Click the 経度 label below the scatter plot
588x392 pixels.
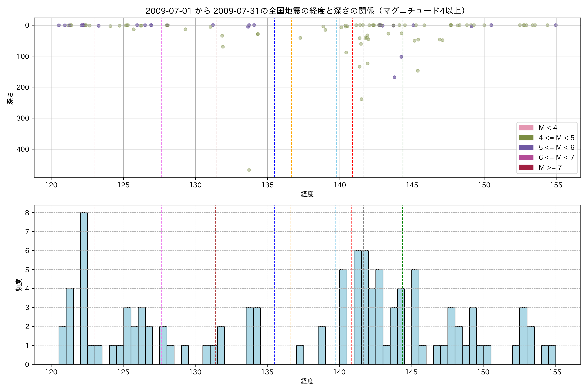coord(307,194)
